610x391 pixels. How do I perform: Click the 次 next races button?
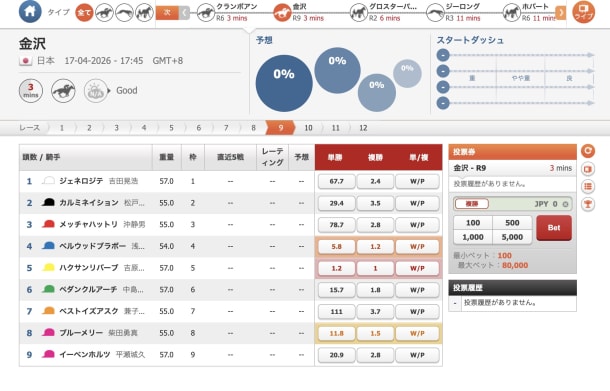coord(167,13)
